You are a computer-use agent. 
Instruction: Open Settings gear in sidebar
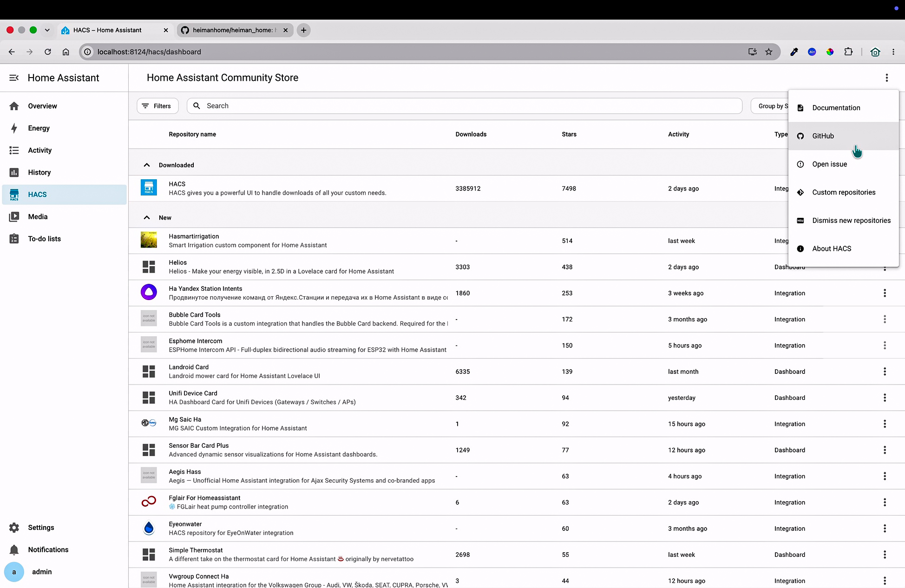click(x=14, y=528)
